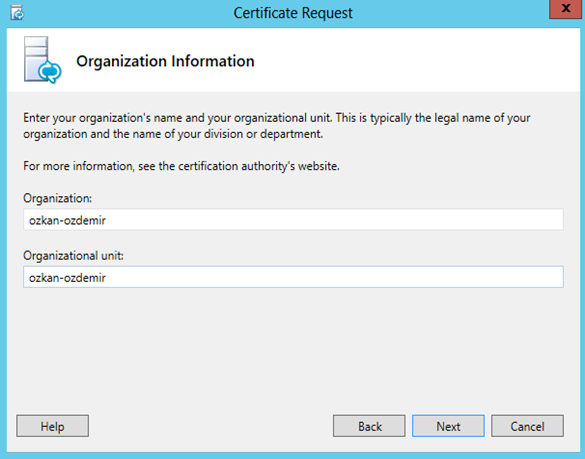This screenshot has height=459, width=585.
Task: Click the certification authority's website sentence
Action: (181, 166)
